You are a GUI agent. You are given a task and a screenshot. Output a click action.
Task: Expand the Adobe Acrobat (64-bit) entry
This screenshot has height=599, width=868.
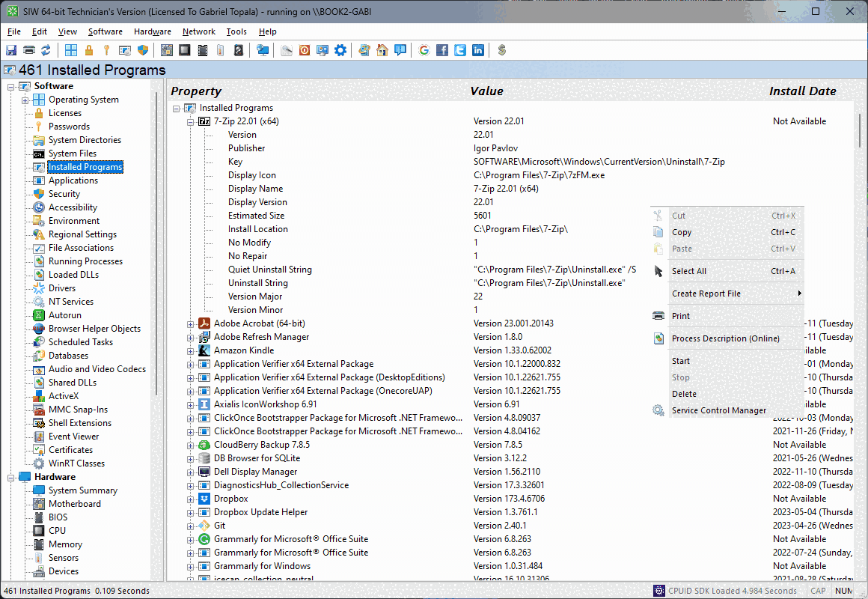pyautogui.click(x=189, y=323)
